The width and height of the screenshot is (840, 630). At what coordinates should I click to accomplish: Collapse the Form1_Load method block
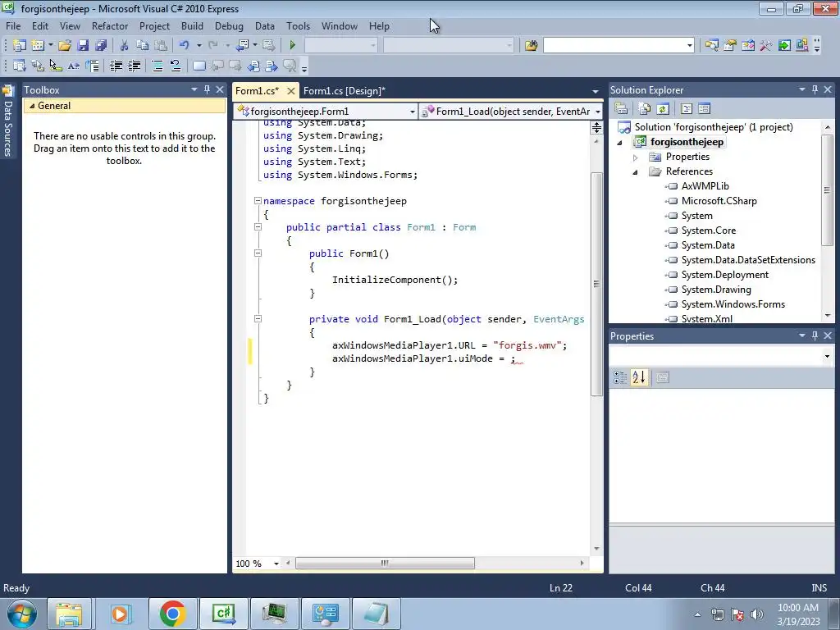[x=258, y=319]
